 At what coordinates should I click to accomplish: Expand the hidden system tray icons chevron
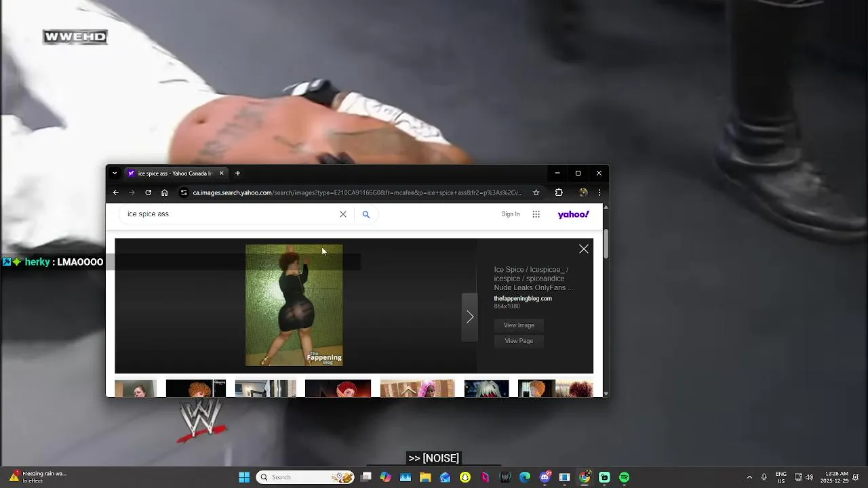coord(749,477)
